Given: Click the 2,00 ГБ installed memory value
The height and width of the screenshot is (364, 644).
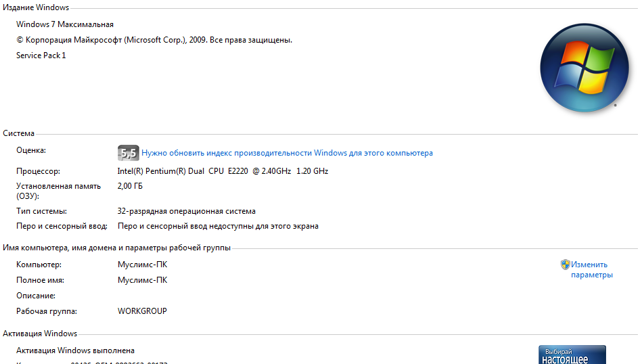Looking at the screenshot, I should click(x=130, y=186).
